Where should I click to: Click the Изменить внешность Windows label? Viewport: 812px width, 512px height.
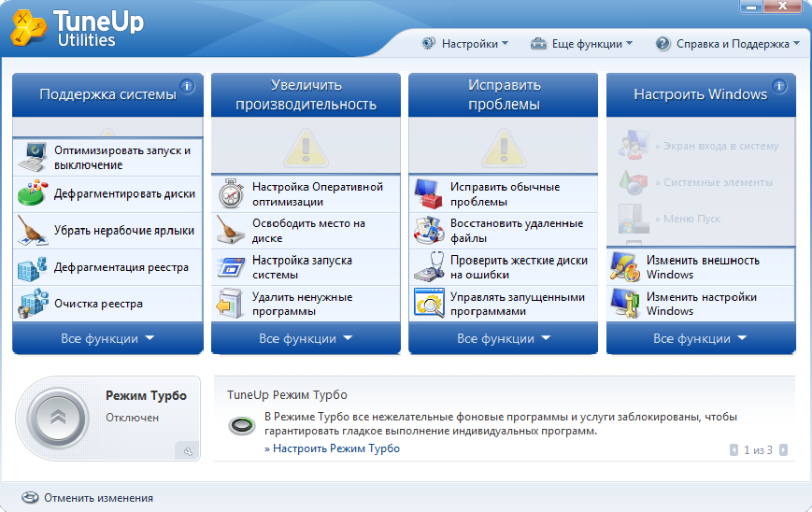pos(703,267)
